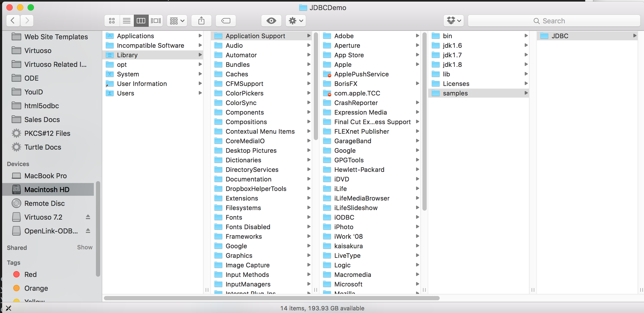Open the item arrangement dropdown
This screenshot has width=644, height=313.
(x=177, y=21)
